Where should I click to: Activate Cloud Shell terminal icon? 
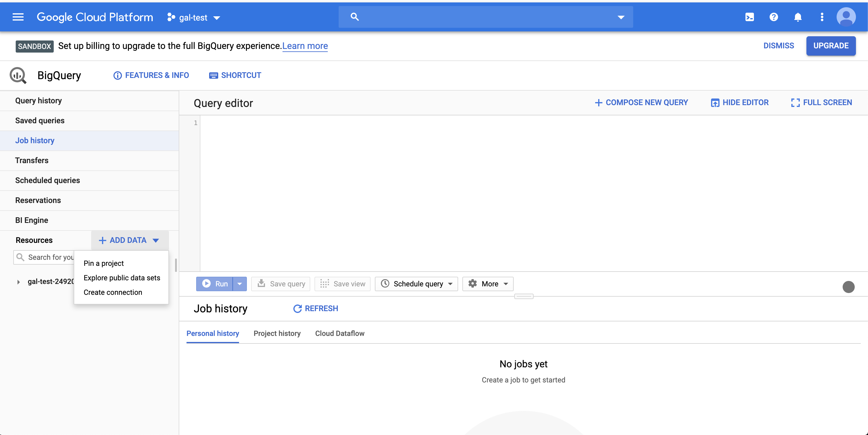749,17
